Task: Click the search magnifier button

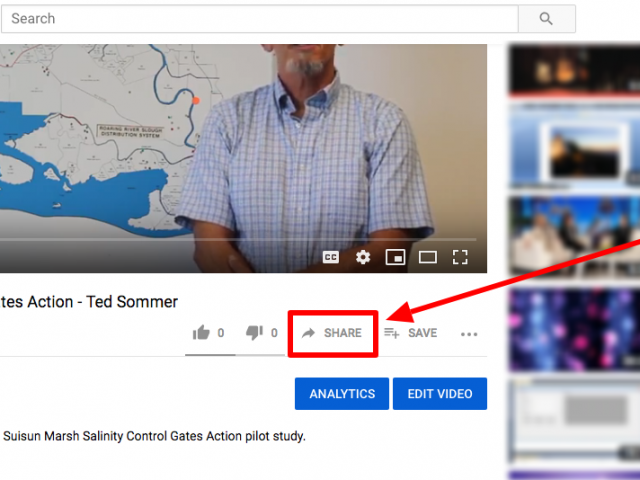Action: click(547, 19)
